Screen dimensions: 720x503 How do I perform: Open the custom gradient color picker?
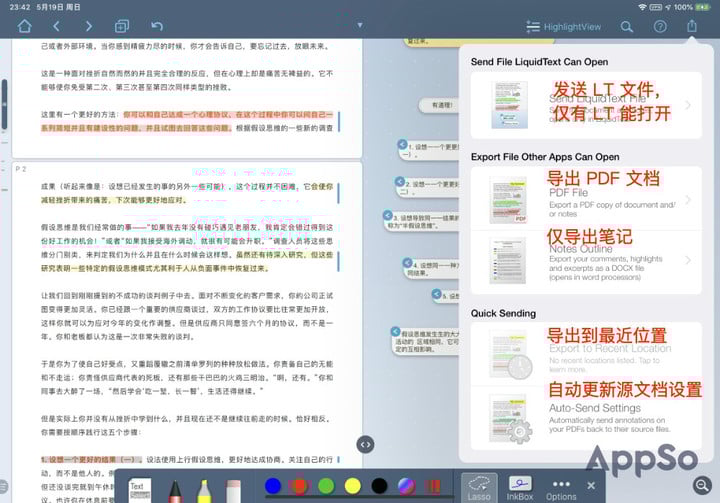coord(406,486)
